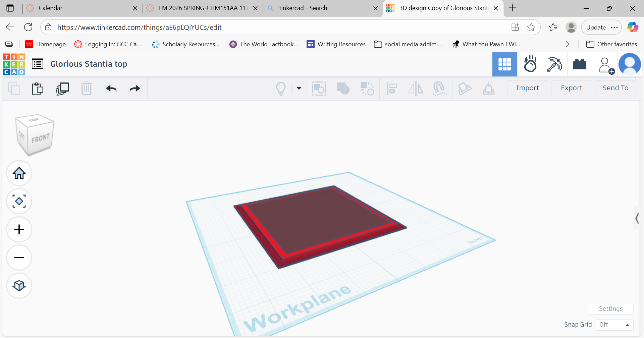Screen dimensions: 644x338
Task: Zoom out with the minus button
Action: coord(19,258)
